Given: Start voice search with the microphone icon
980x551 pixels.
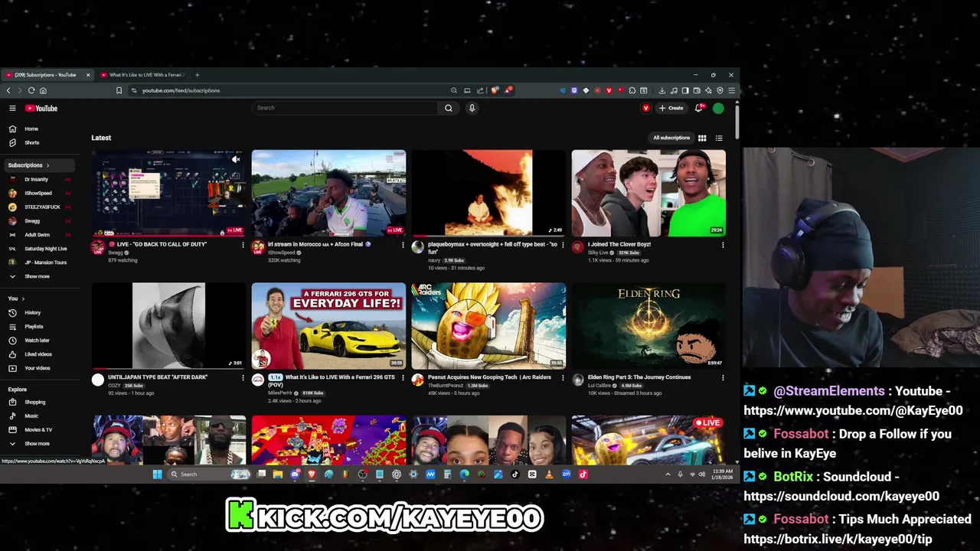Looking at the screenshot, I should (472, 108).
